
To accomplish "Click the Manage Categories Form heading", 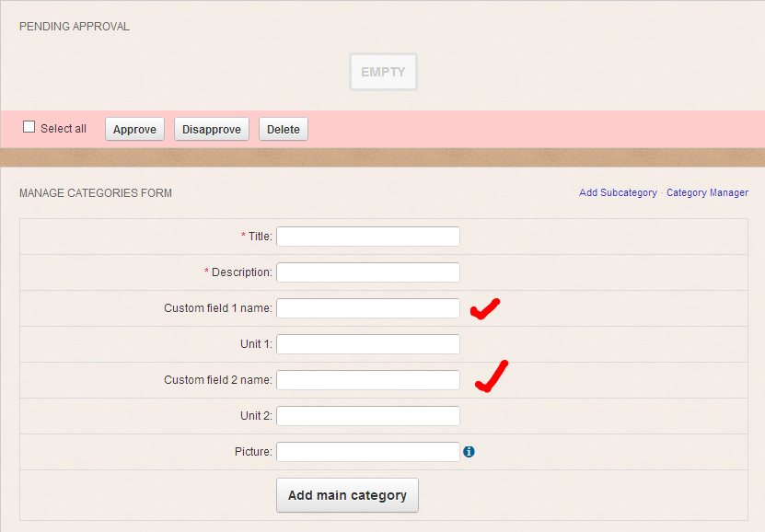I will pos(96,193).
